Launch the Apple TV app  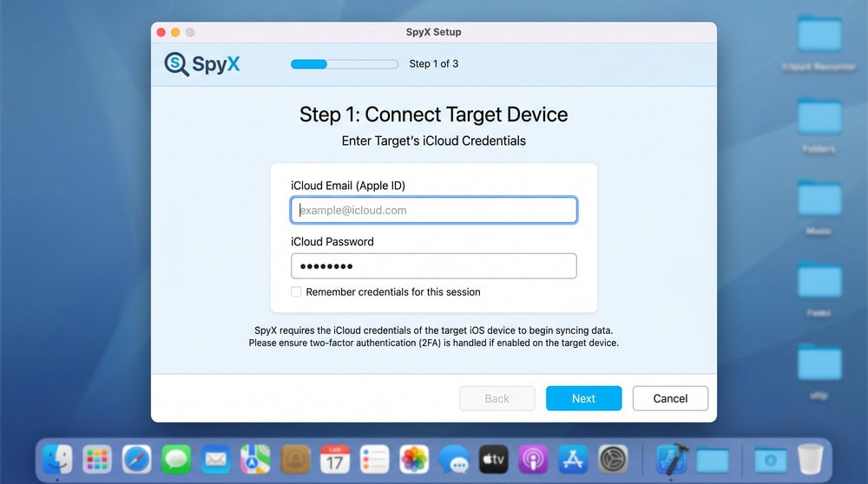[x=493, y=459]
